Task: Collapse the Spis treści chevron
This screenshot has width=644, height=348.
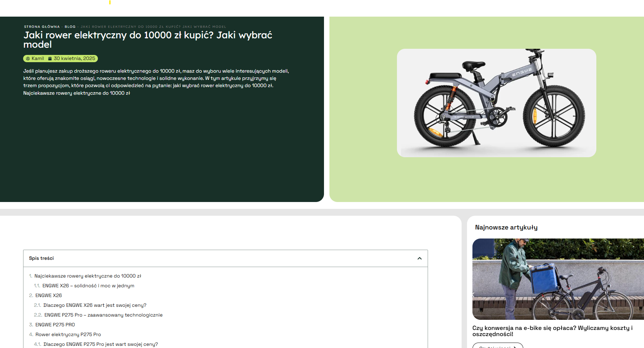Action: coord(419,258)
